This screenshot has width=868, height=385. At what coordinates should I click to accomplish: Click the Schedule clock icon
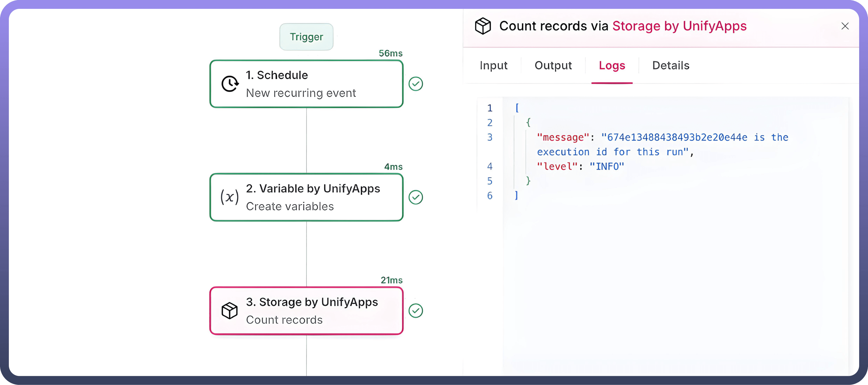click(230, 84)
